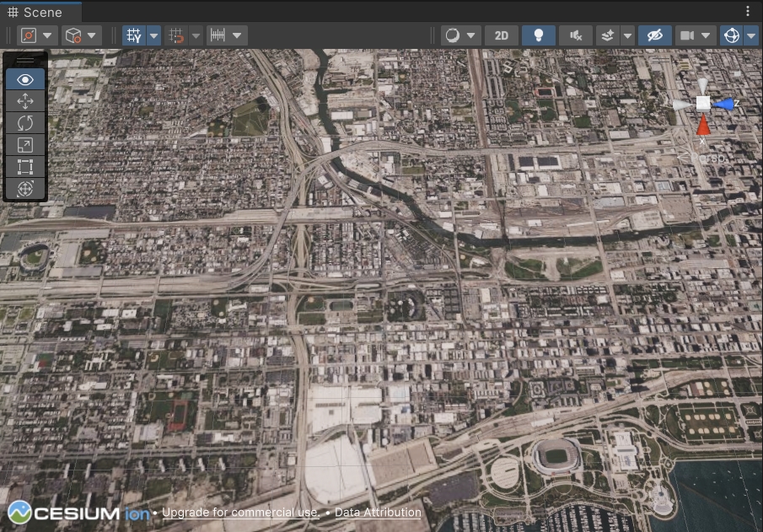Expand the gizmos dropdown arrow
The height and width of the screenshot is (532, 763).
tap(750, 35)
